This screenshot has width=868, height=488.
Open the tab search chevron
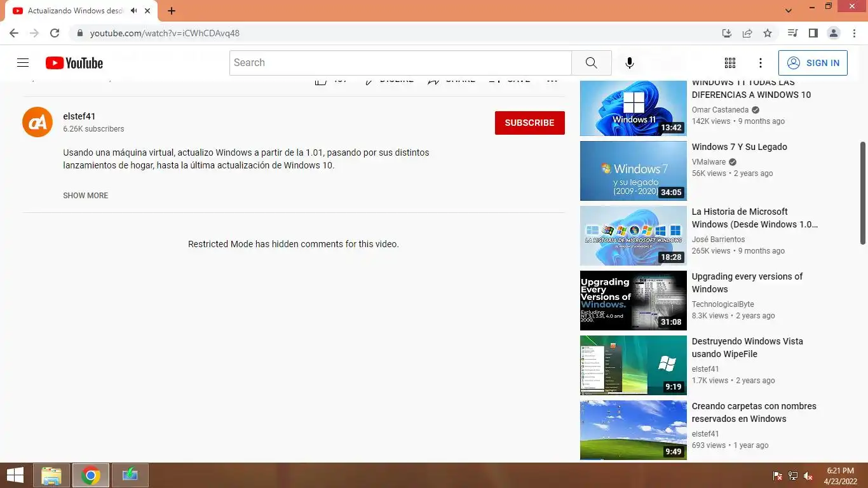(789, 11)
